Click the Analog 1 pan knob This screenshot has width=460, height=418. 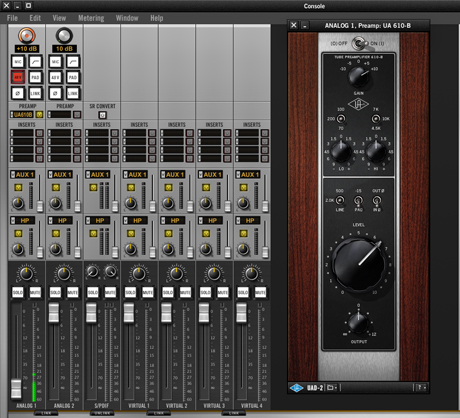coord(26,273)
